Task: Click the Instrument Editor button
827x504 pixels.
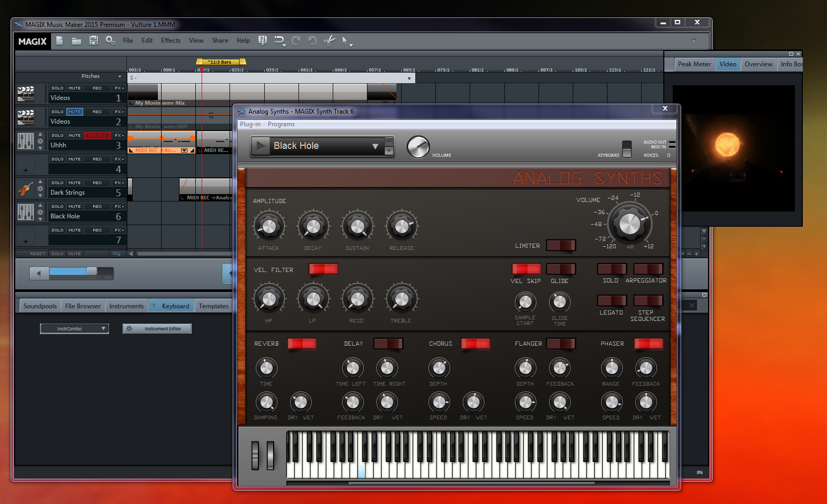Action: tap(157, 329)
